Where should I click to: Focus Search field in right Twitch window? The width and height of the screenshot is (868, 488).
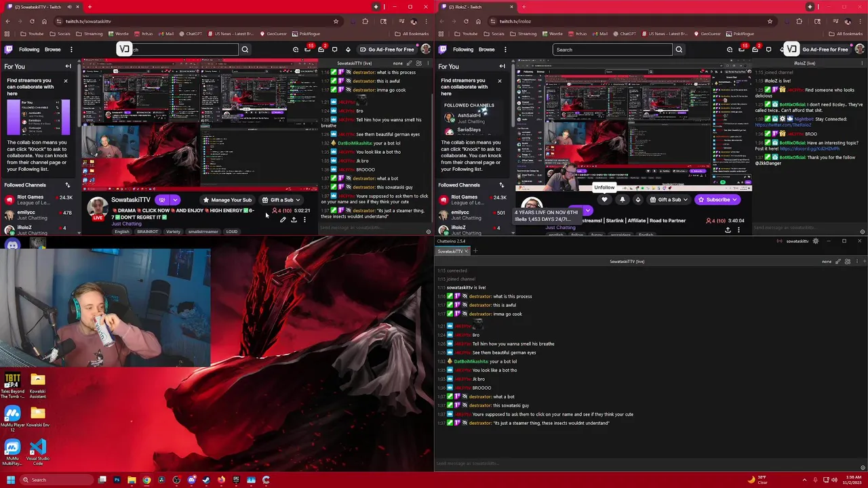click(x=613, y=49)
